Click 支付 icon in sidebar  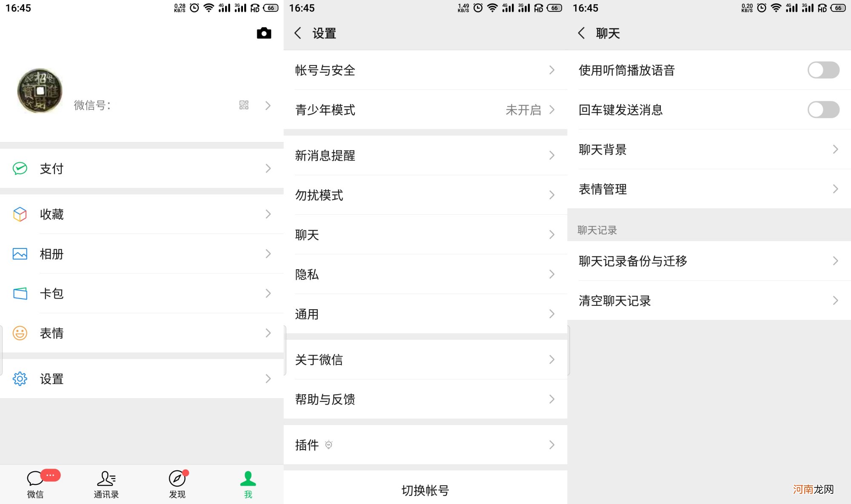(20, 168)
